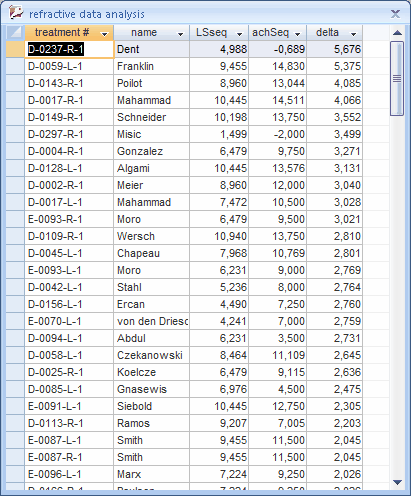The height and width of the screenshot is (496, 411).
Task: Open the delta column sort dropdown
Action: click(x=354, y=34)
